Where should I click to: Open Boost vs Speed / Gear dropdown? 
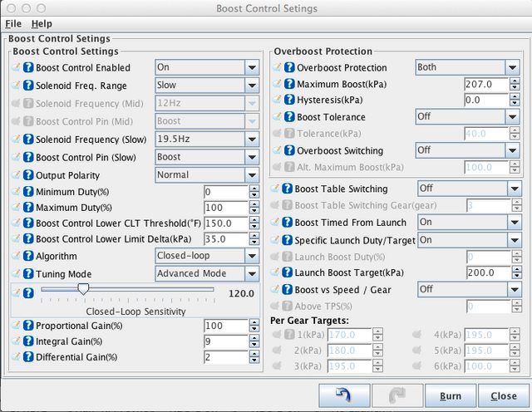(470, 290)
